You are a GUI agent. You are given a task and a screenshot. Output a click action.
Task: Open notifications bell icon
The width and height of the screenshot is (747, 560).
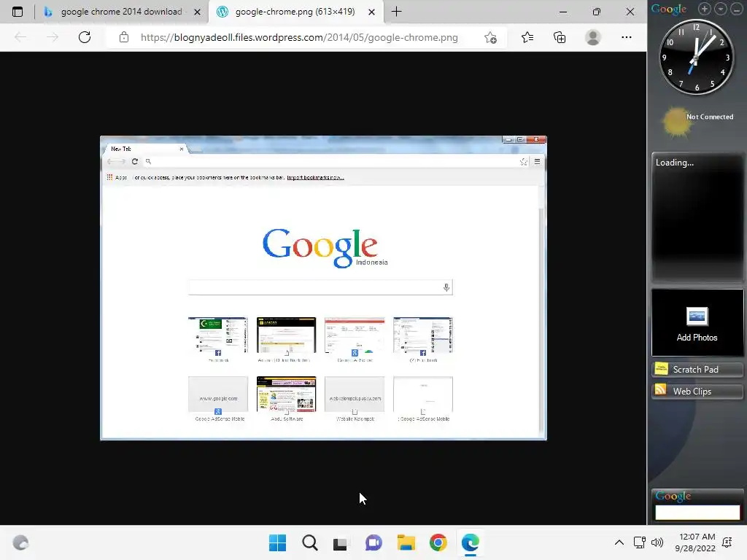[x=727, y=542]
